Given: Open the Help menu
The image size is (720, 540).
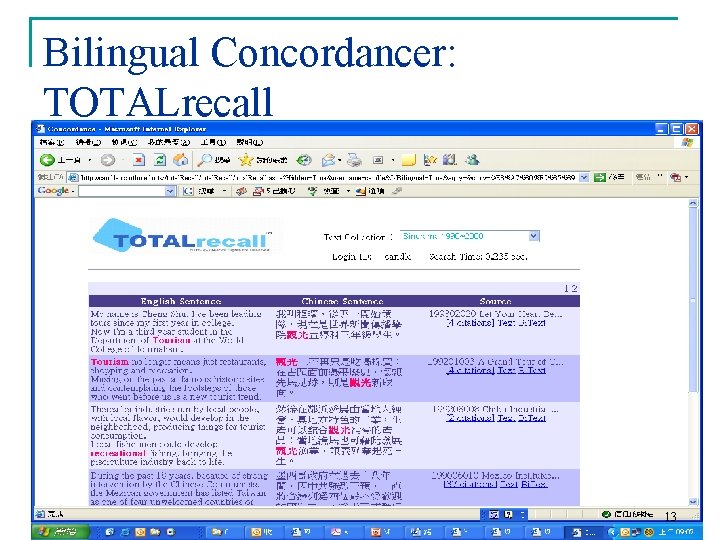Looking at the screenshot, I should pos(249,142).
